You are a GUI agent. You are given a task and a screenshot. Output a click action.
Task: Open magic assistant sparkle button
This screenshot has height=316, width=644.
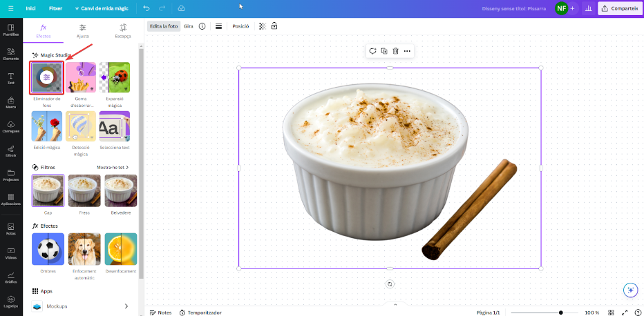[630, 290]
